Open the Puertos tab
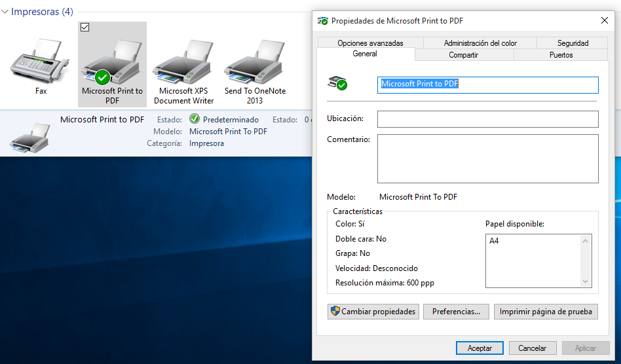 coord(561,54)
